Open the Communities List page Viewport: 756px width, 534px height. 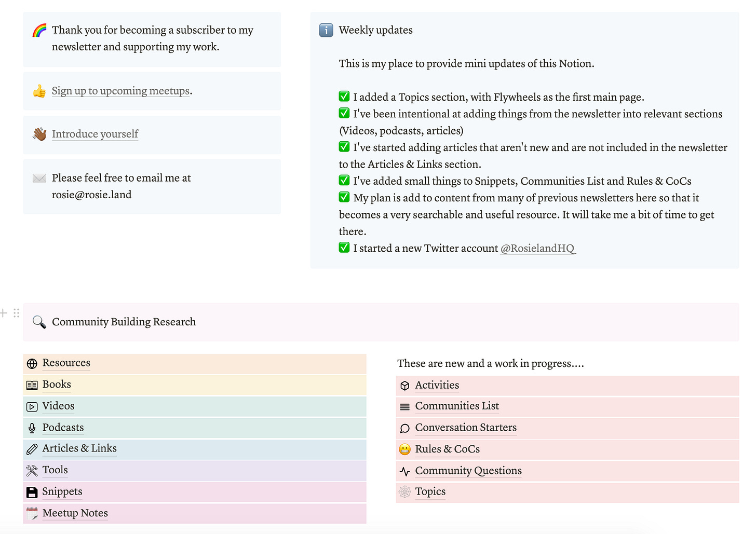point(457,406)
